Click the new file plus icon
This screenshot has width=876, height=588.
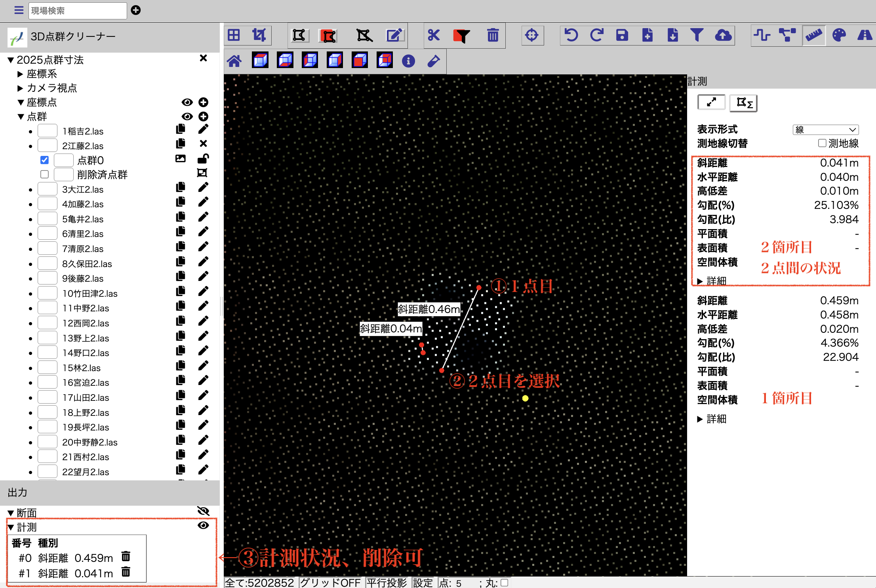pyautogui.click(x=647, y=35)
